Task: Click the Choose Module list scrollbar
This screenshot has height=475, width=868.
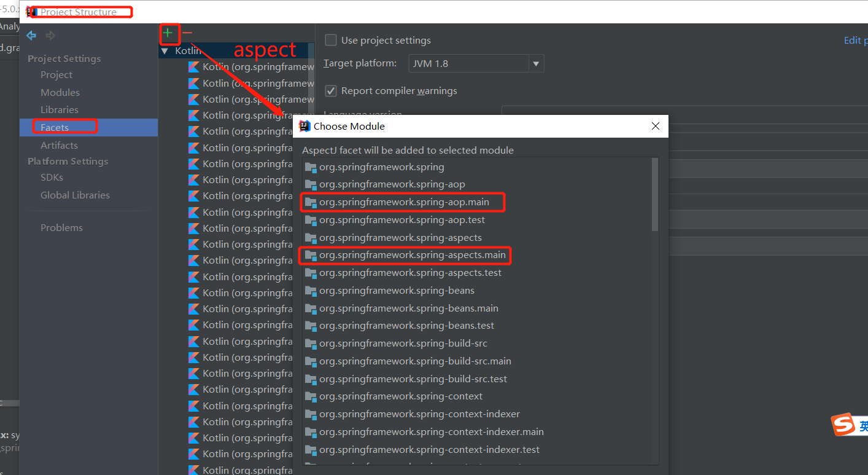Action: [655, 195]
